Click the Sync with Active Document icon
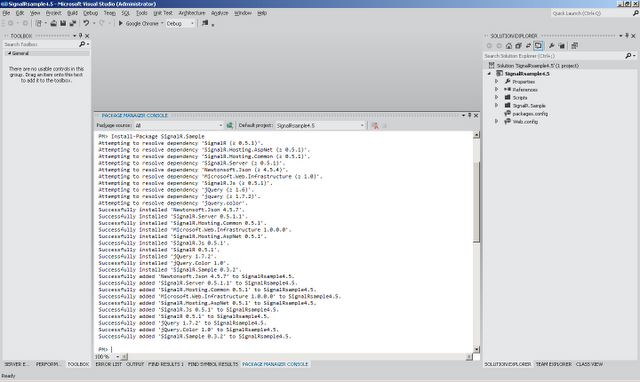 [528, 46]
